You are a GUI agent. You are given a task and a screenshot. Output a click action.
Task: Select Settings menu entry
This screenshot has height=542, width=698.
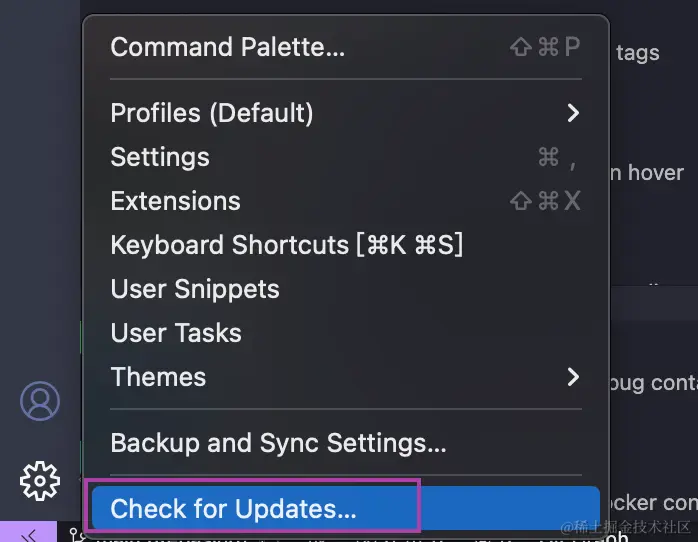160,157
